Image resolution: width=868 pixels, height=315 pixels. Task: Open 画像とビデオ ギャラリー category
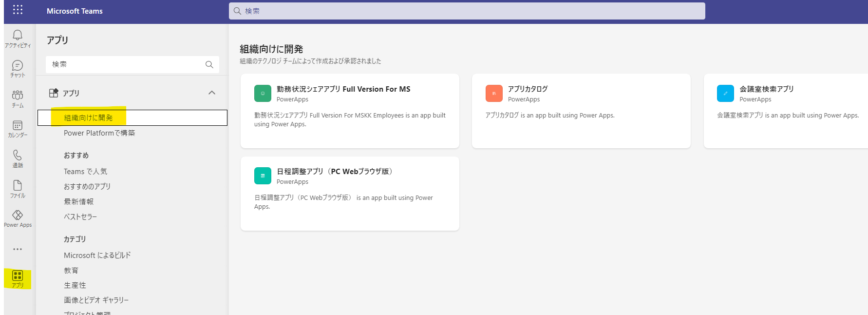96,300
